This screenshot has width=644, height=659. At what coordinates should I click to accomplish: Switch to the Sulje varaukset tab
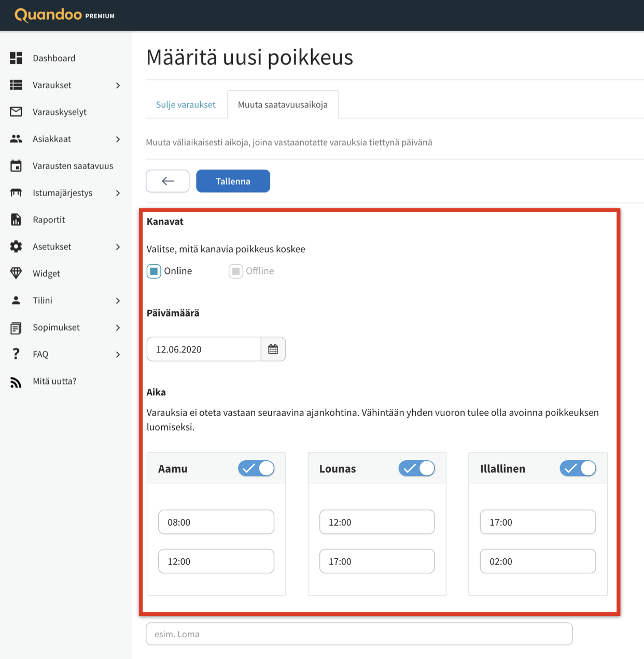[186, 104]
